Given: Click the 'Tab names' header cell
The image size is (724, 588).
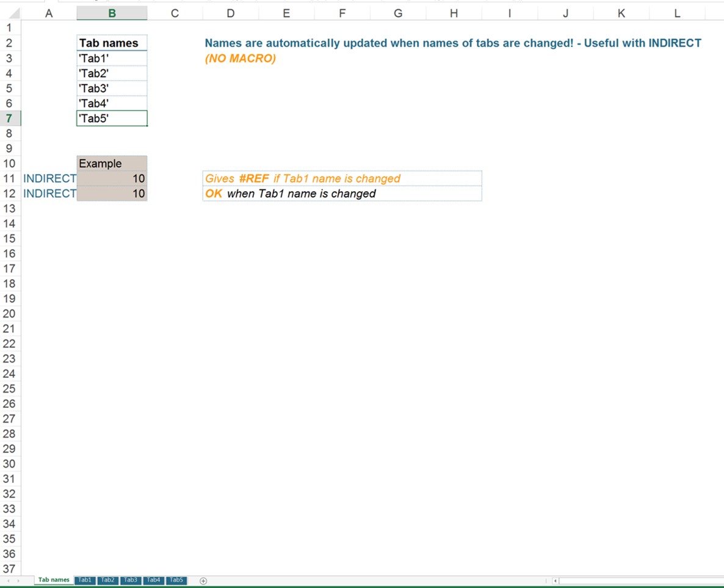Looking at the screenshot, I should pyautogui.click(x=112, y=43).
